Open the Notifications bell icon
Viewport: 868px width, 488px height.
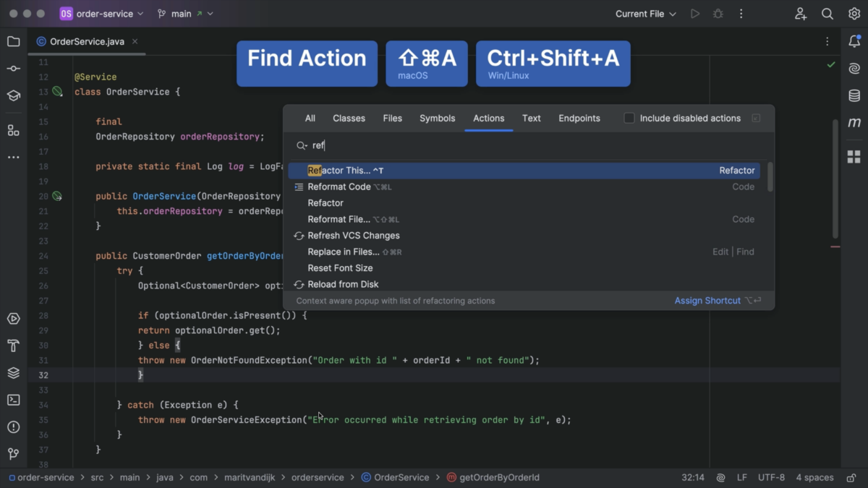pos(854,42)
